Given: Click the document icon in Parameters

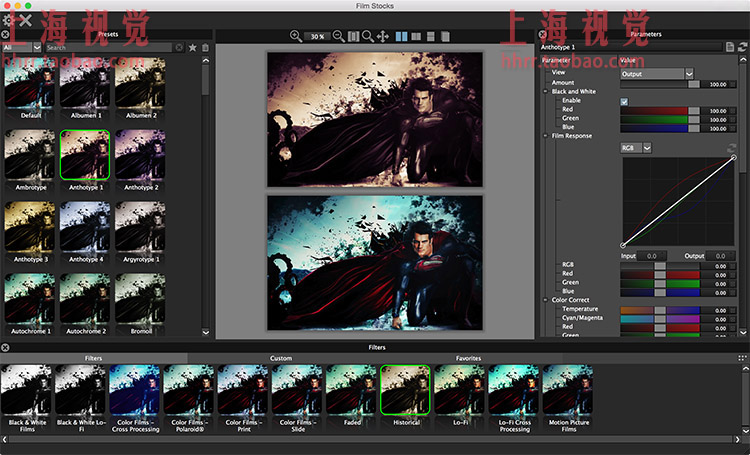Looking at the screenshot, I should pos(729,47).
